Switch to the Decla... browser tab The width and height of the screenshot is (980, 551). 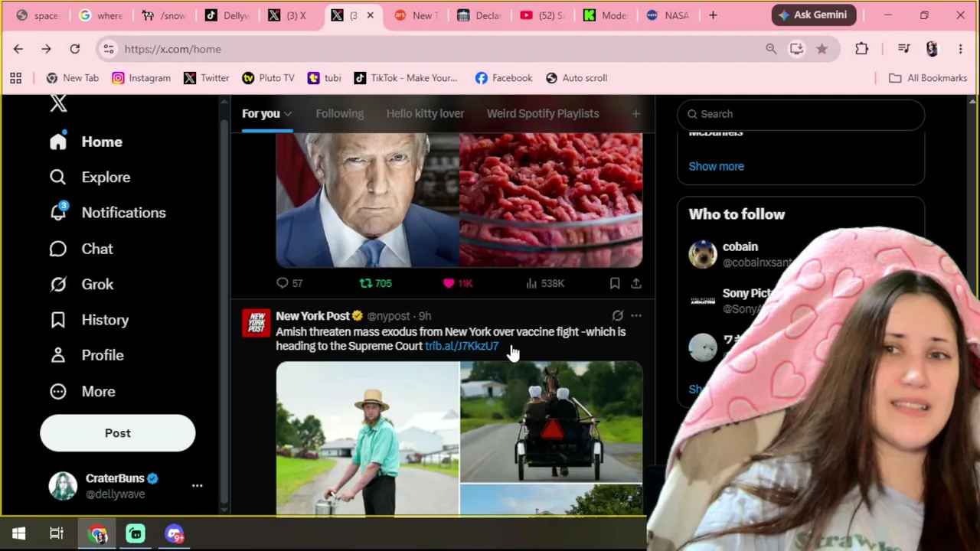(x=479, y=15)
